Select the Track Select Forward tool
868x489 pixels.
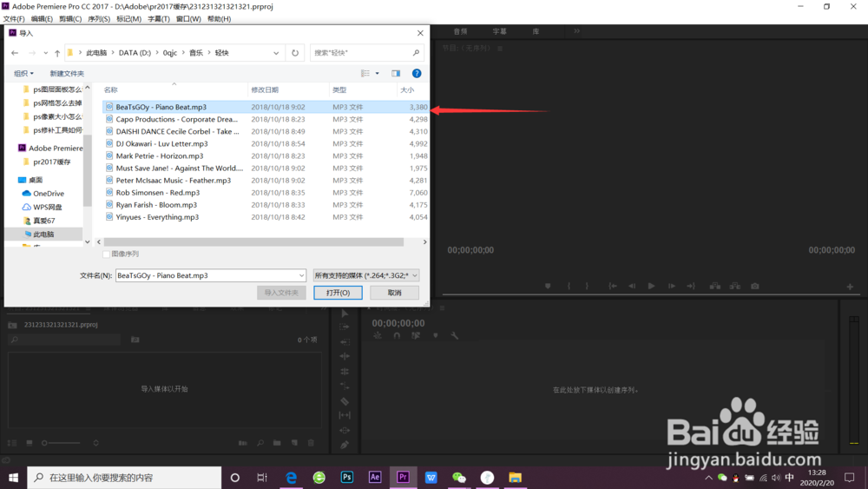[345, 327]
